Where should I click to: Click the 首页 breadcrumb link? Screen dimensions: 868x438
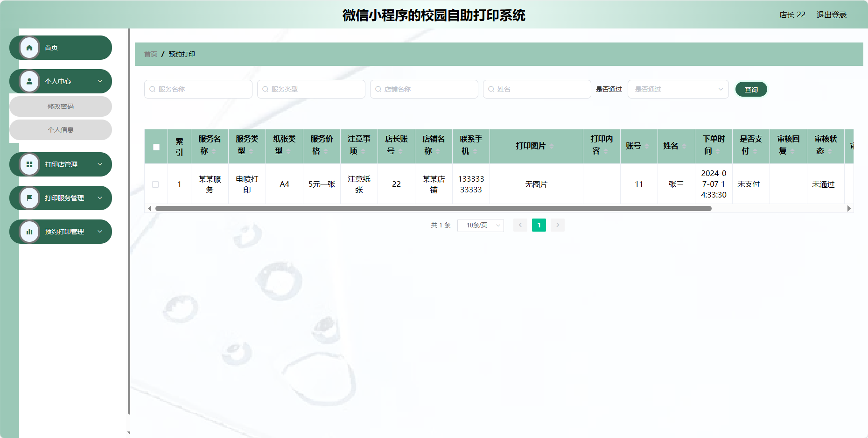coord(151,54)
